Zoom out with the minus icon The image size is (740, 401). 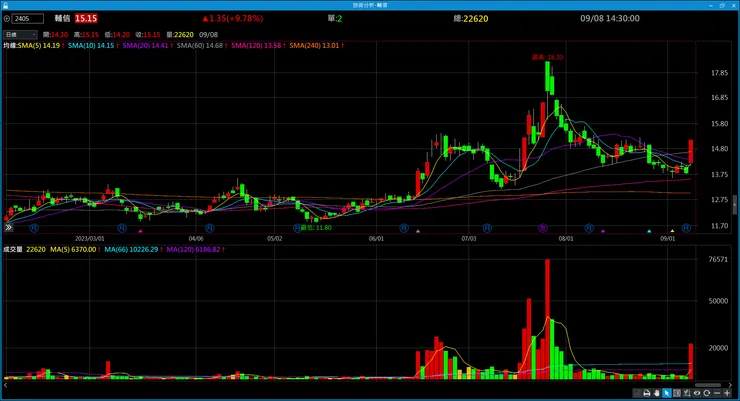(x=717, y=393)
